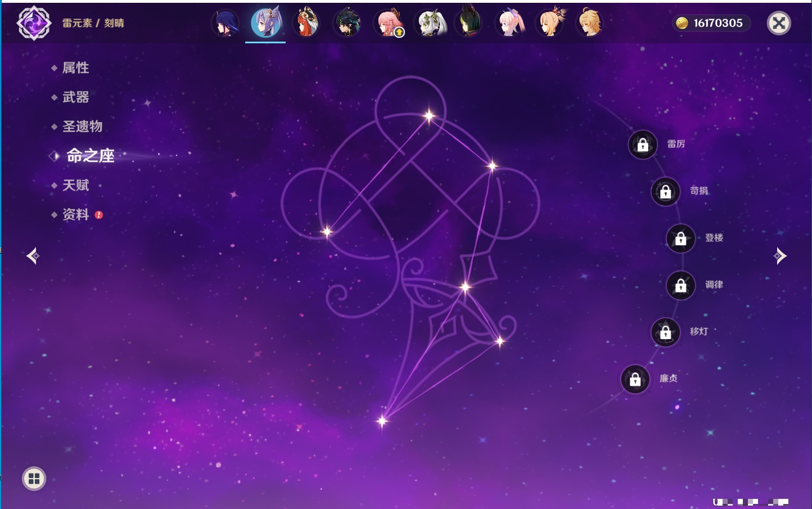Click the locked 廉贞 constellation icon
The height and width of the screenshot is (509, 812).
635,379
